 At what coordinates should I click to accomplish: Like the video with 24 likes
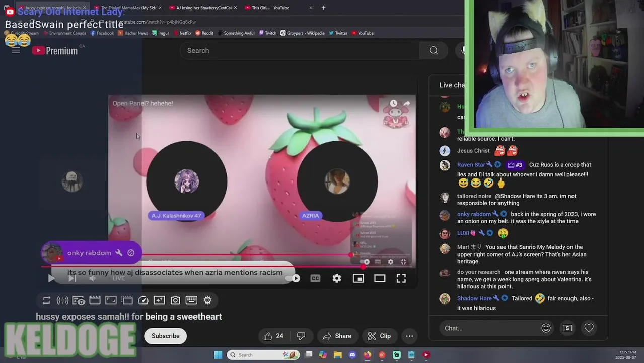273,336
